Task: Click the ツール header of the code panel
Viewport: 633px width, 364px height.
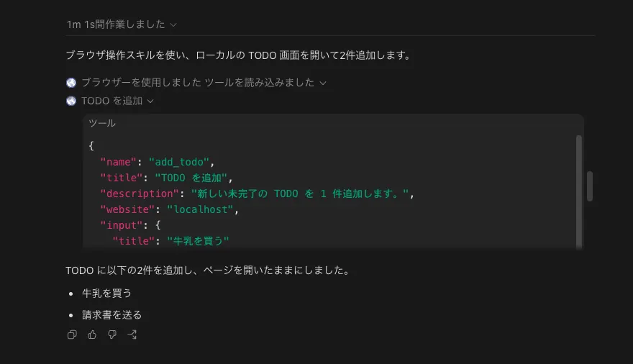Action: point(102,123)
